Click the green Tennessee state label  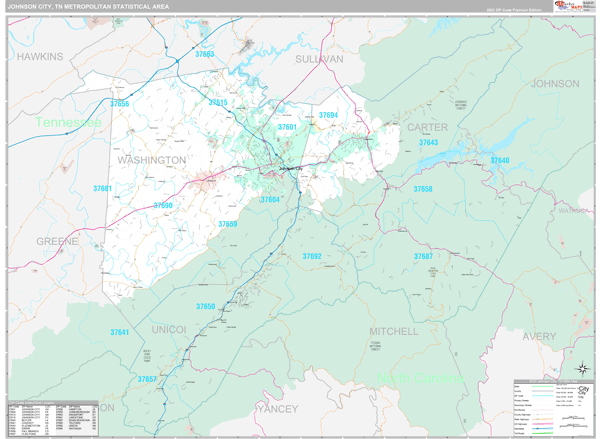point(68,122)
